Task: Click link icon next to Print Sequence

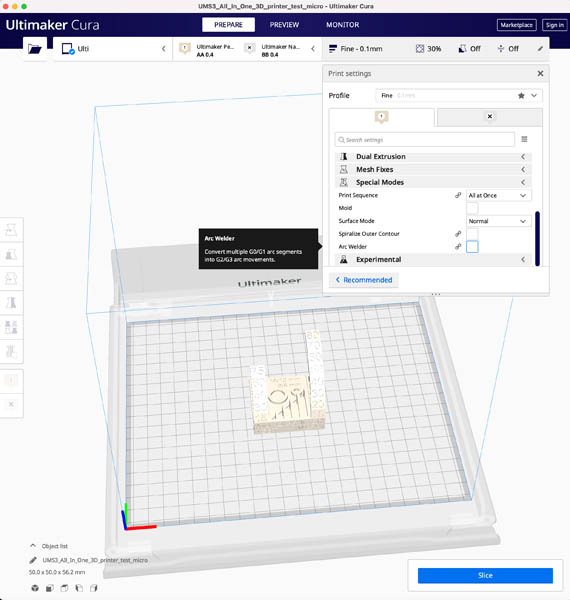Action: point(458,195)
